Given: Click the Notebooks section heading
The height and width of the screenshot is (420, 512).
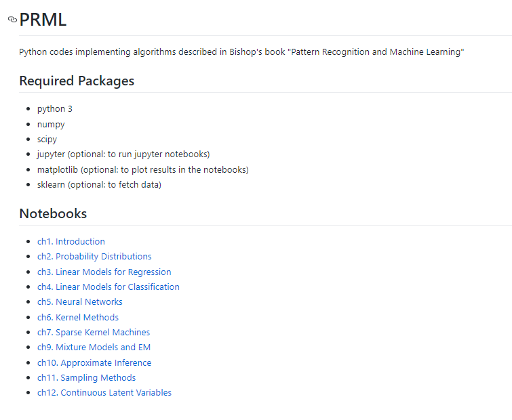Looking at the screenshot, I should coord(53,213).
